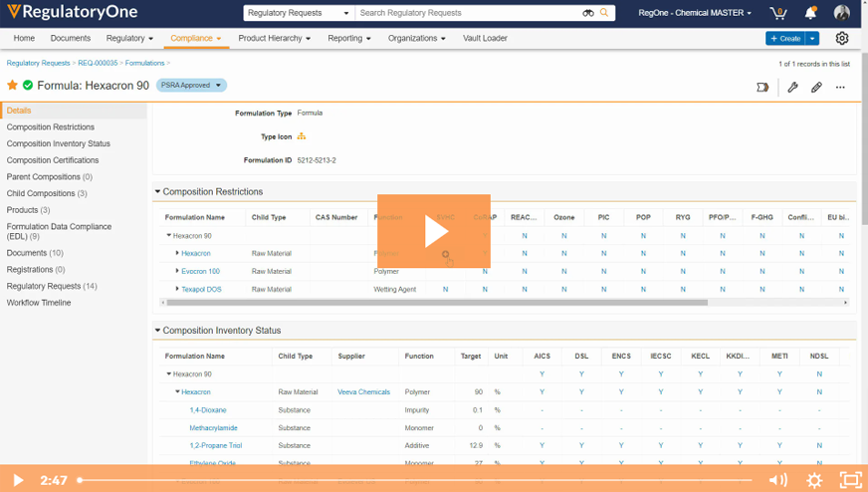Click the pencil edit icon for the record
The height and width of the screenshot is (492, 868).
tap(816, 87)
